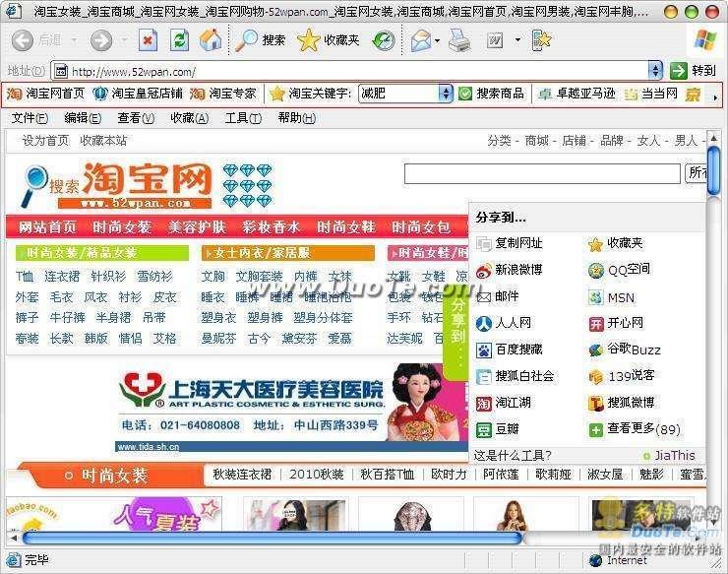
Task: Share to 139说客 in share panel
Action: click(x=621, y=376)
